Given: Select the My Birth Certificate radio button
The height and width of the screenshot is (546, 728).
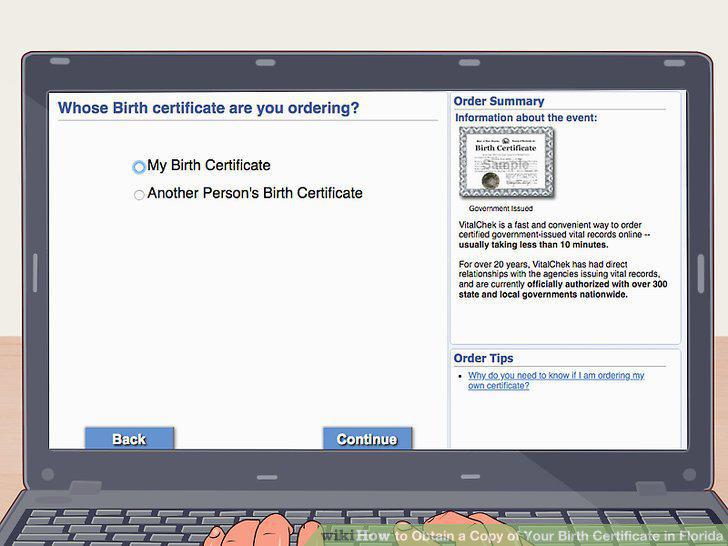Looking at the screenshot, I should tap(139, 167).
